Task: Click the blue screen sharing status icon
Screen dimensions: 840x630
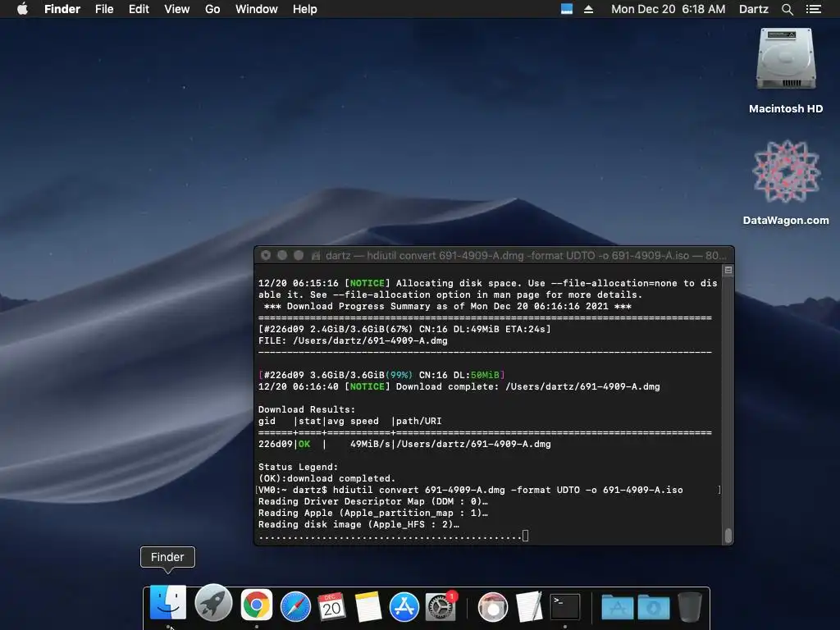Action: click(x=567, y=9)
